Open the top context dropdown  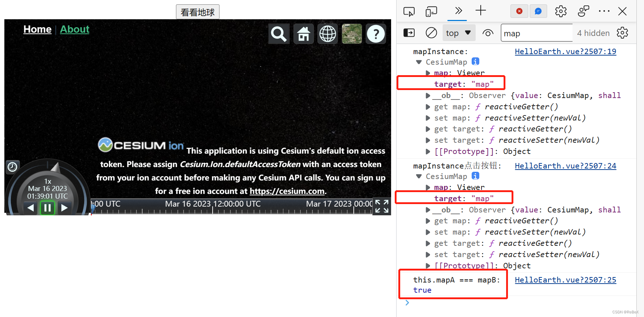pos(458,33)
